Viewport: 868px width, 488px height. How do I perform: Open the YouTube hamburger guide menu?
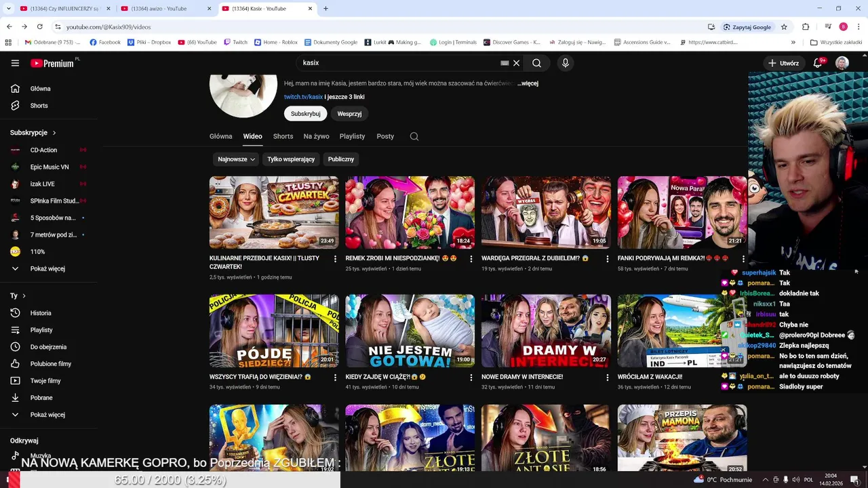(x=15, y=63)
